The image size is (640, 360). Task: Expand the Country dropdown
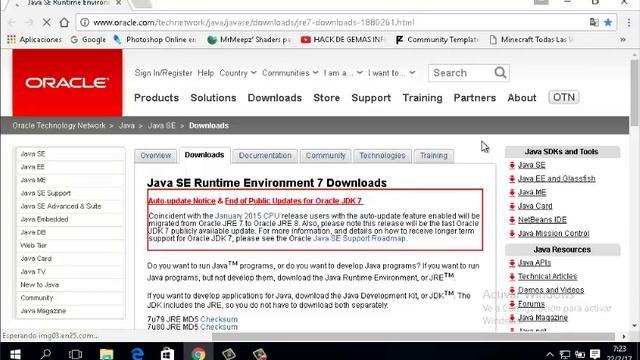(238, 73)
